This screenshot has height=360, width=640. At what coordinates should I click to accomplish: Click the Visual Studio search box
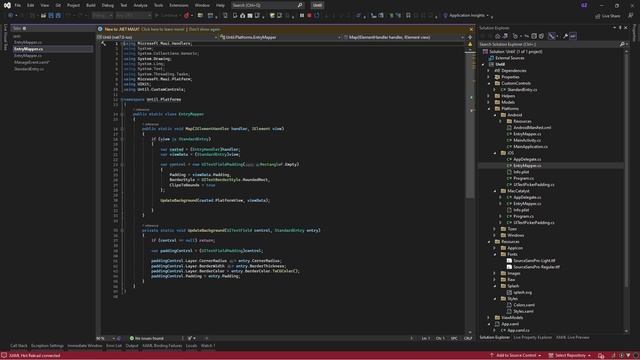pyautogui.click(x=267, y=5)
